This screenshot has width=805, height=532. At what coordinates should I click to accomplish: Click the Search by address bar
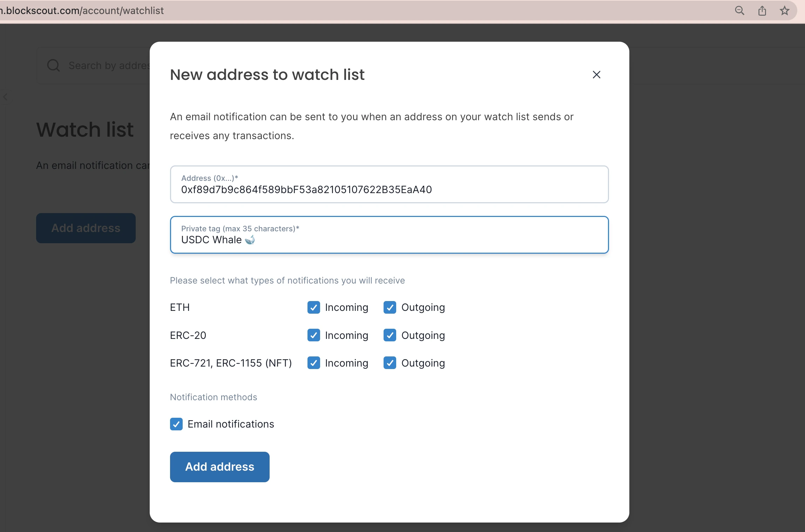pos(109,66)
